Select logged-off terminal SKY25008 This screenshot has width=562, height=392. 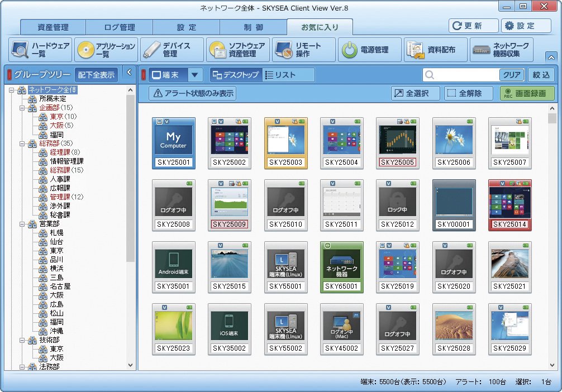coord(174,205)
